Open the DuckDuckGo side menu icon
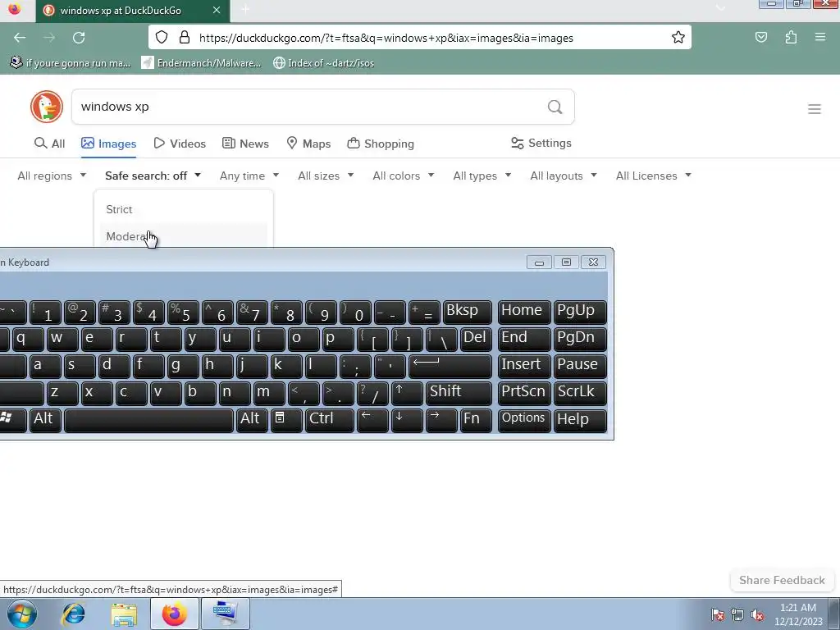 tap(815, 109)
